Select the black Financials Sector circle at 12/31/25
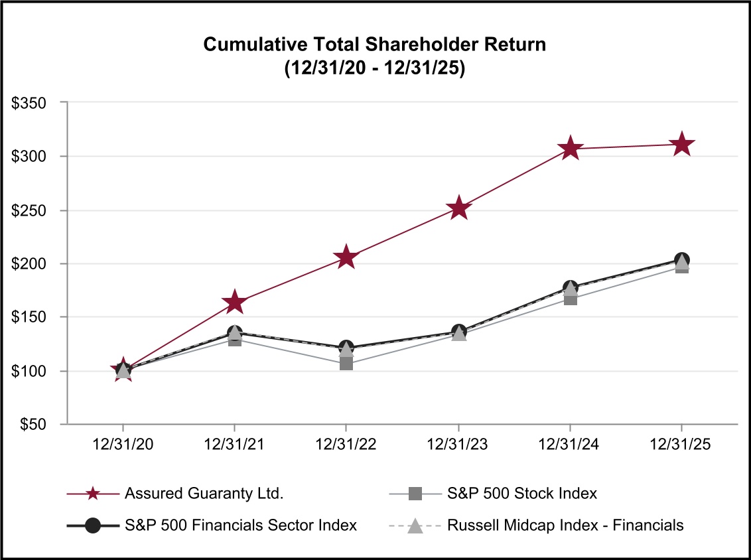751x560 pixels. 681,260
